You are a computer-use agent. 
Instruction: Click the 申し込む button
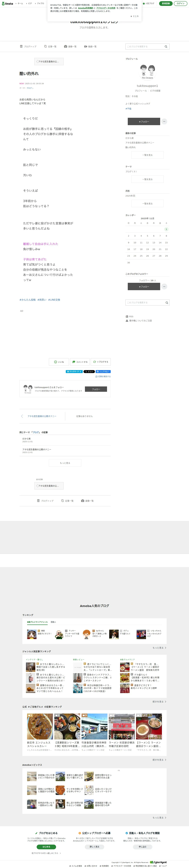click(142, 847)
